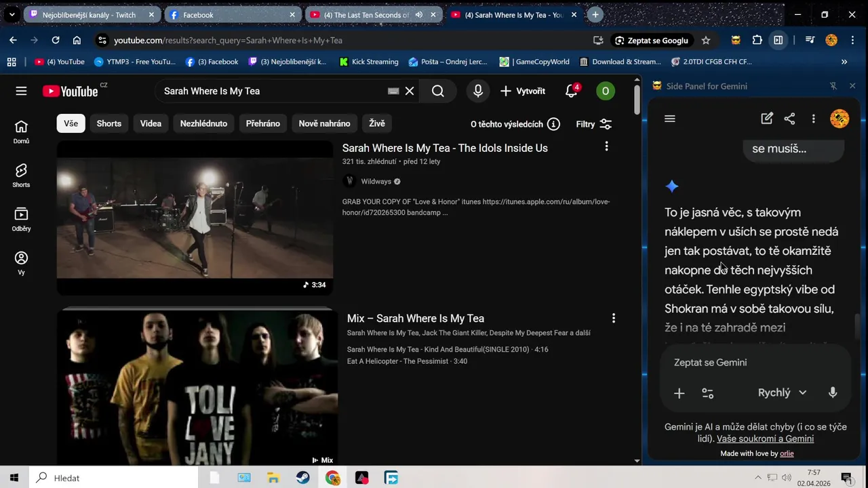Image resolution: width=868 pixels, height=488 pixels.
Task: Open the green account avatar menu
Action: click(606, 91)
